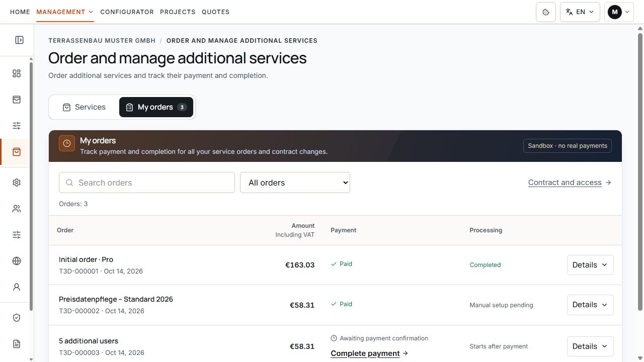Viewport: 644px width, 362px height.
Task: Expand Details for Preisdatenpflege Standard 2026
Action: pos(590,305)
